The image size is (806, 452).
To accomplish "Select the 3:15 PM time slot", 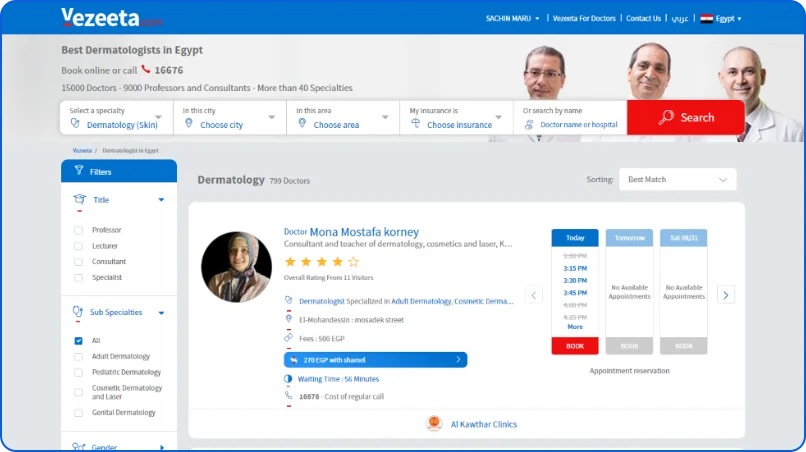I will pyautogui.click(x=575, y=268).
